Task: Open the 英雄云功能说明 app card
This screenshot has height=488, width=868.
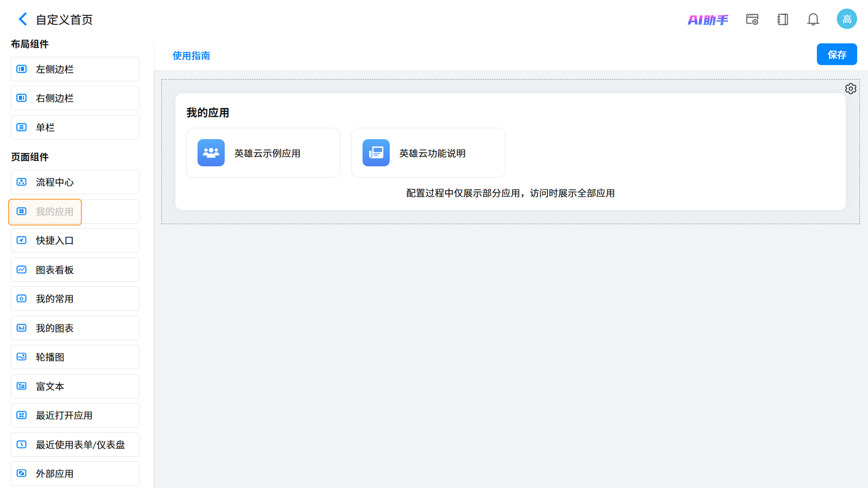Action: pos(428,153)
